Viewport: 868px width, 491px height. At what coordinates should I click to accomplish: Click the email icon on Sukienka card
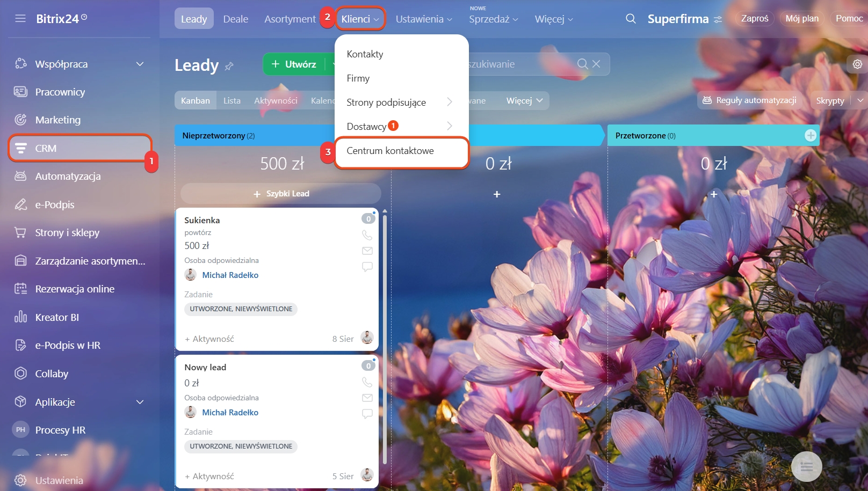(x=367, y=251)
